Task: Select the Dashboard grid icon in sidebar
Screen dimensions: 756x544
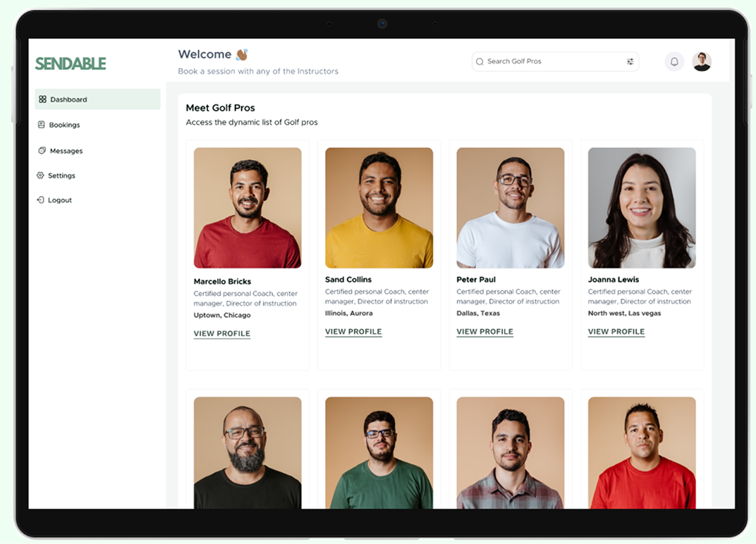Action: coord(44,99)
